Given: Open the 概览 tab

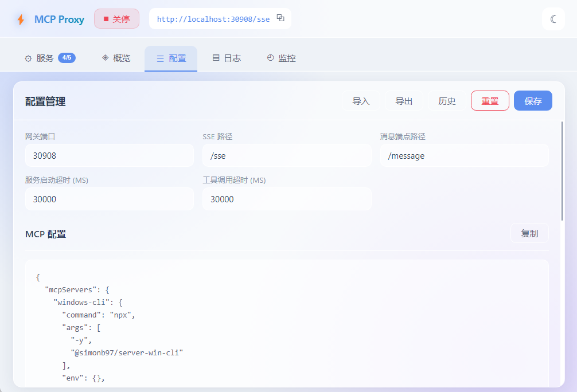Looking at the screenshot, I should [x=116, y=58].
